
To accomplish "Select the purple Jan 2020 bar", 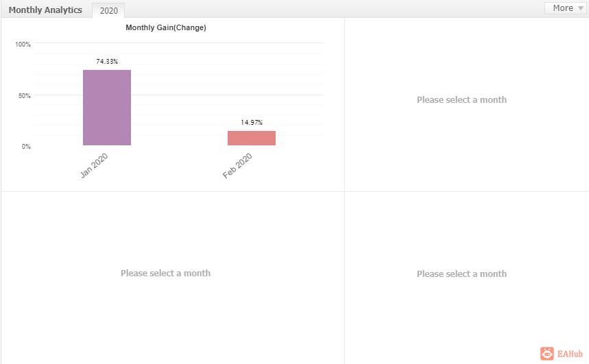I will [x=107, y=108].
